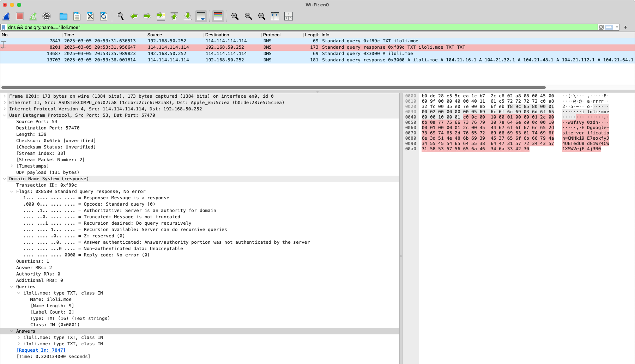The height and width of the screenshot is (364, 635).
Task: Open the find packet tool
Action: (x=121, y=16)
